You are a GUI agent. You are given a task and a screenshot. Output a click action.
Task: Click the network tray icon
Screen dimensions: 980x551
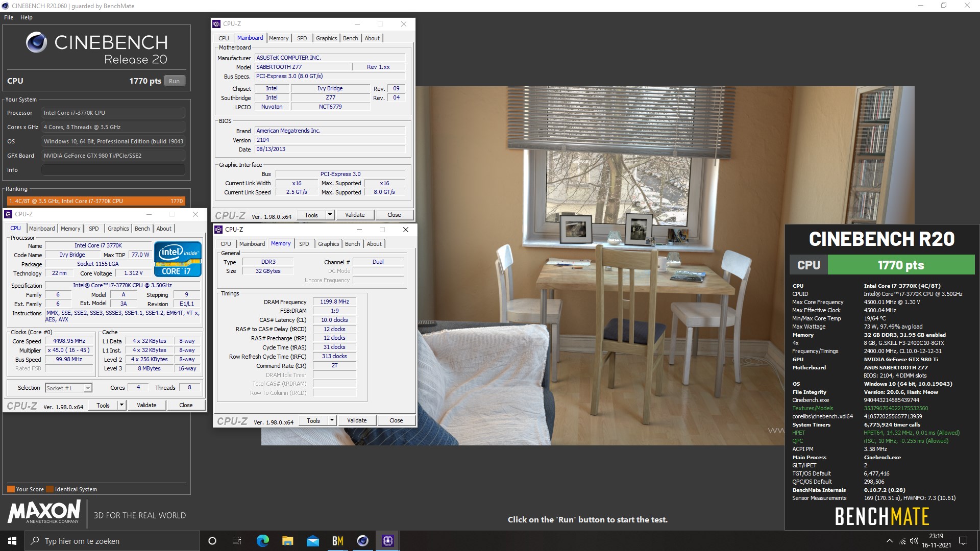[x=902, y=541]
